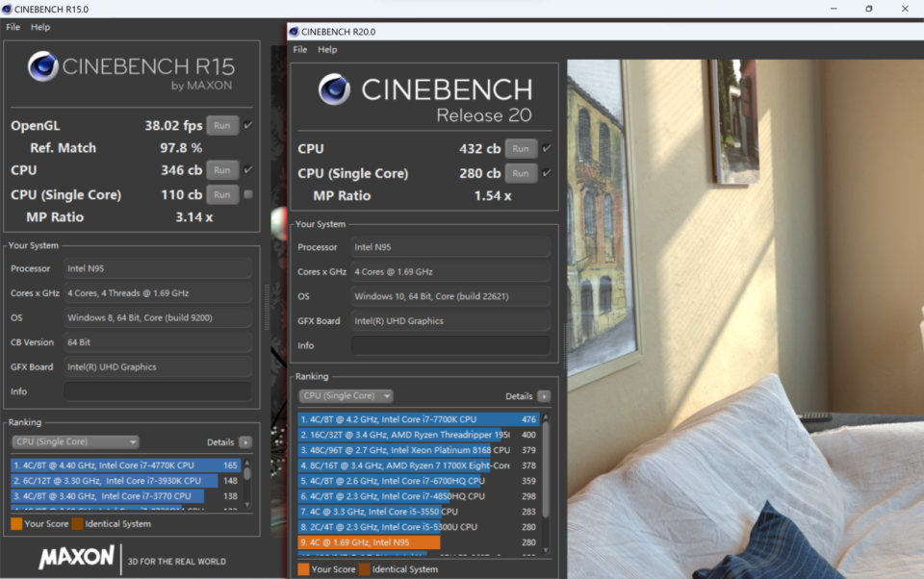924x579 pixels.
Task: Click the orange Your Score swatch in R15
Action: click(x=16, y=523)
